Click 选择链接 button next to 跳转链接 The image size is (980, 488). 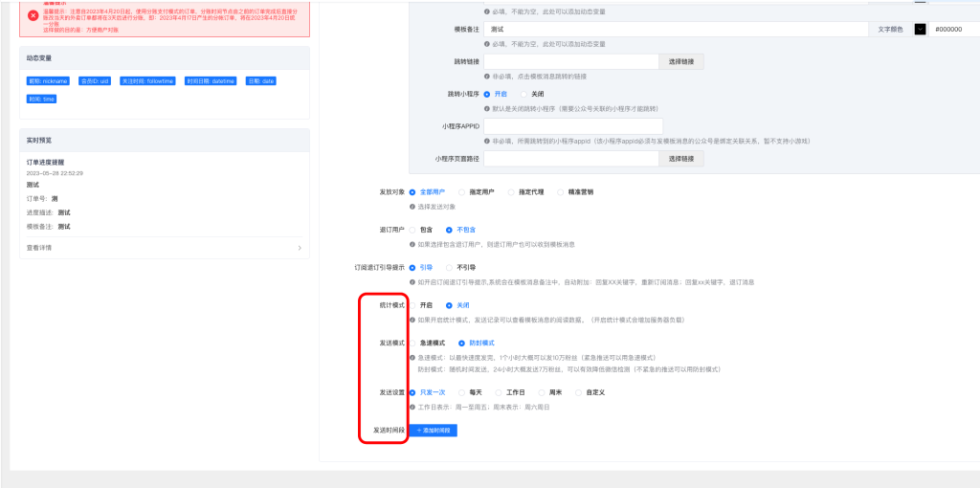click(x=683, y=61)
